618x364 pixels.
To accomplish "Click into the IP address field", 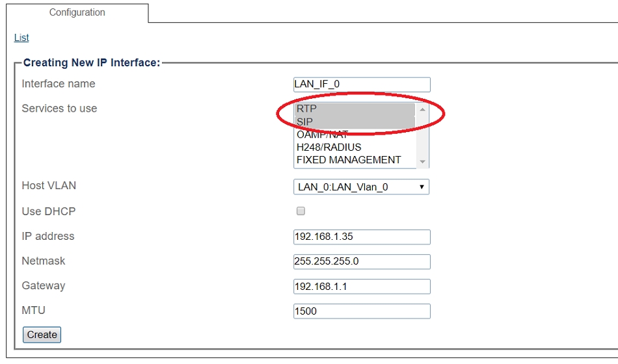I will click(362, 237).
